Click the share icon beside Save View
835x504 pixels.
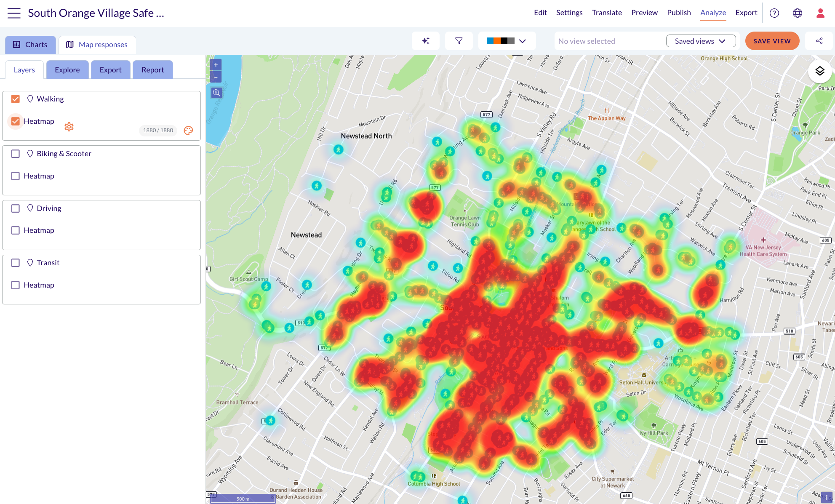[x=819, y=41]
